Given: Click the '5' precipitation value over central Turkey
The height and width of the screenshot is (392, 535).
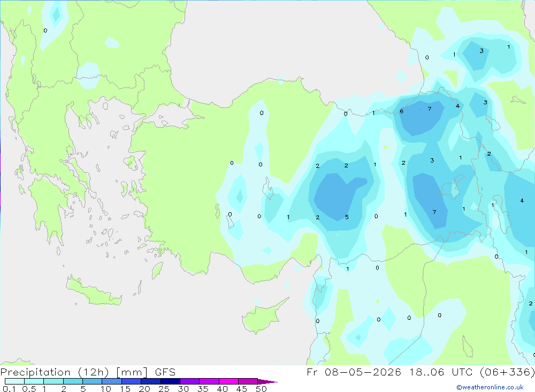Looking at the screenshot, I should (347, 217).
